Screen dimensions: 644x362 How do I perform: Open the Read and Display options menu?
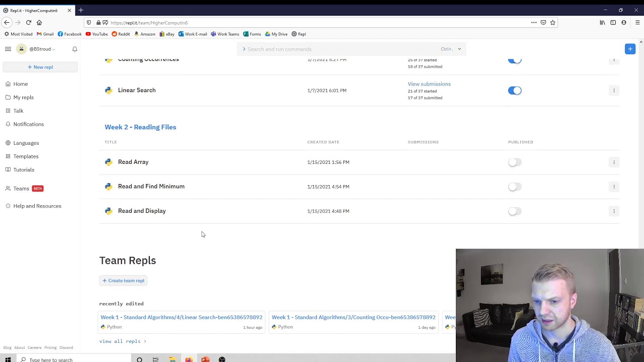pyautogui.click(x=614, y=211)
